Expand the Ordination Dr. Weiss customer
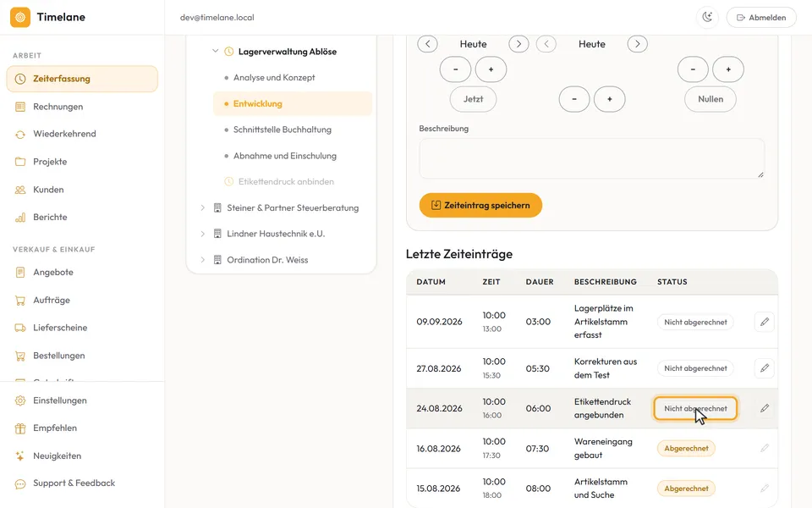Viewport: 812px width, 508px height. point(202,260)
